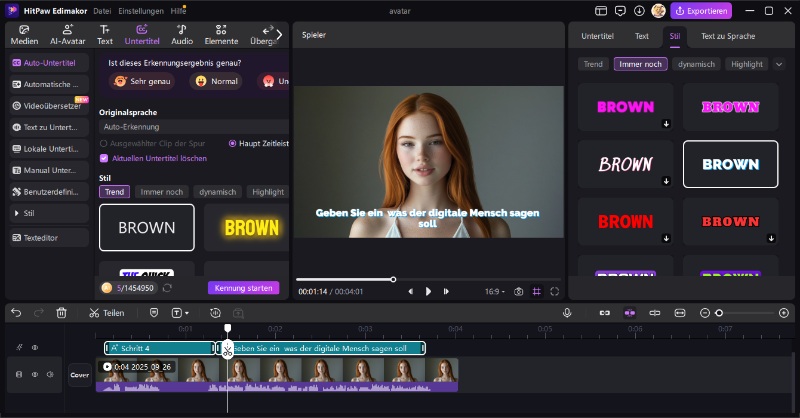
Task: Open the download center icon
Action: pos(639,11)
